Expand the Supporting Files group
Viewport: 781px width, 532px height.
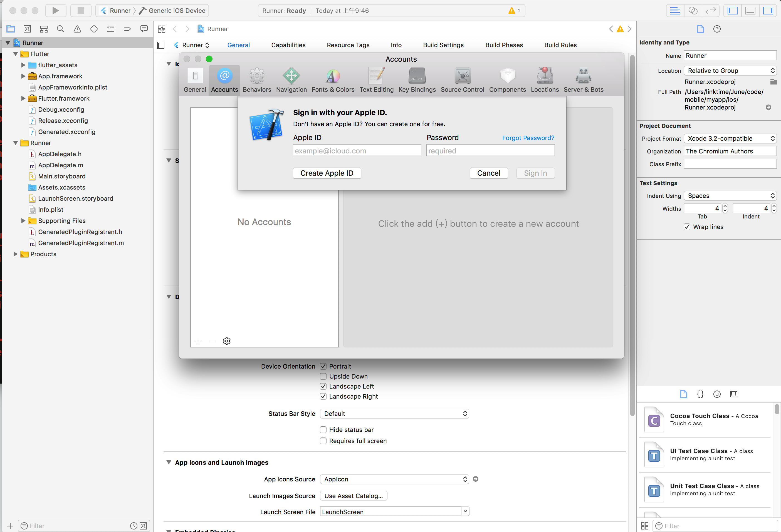[23, 221]
